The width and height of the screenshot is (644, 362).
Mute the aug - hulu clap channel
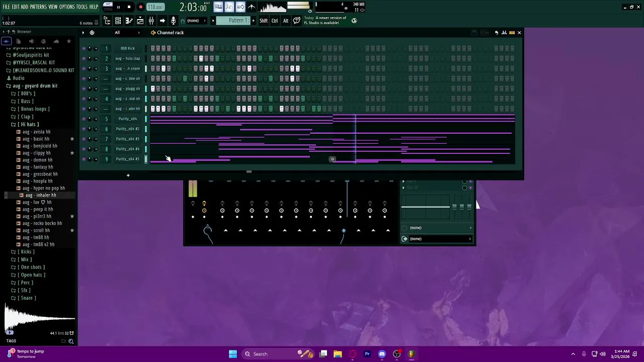click(x=84, y=58)
